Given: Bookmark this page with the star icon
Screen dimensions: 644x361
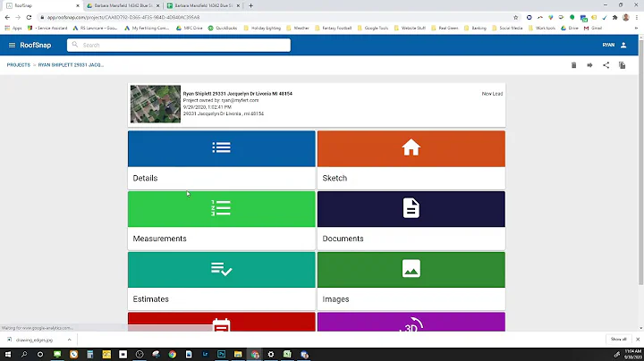Looking at the screenshot, I should (x=516, y=17).
